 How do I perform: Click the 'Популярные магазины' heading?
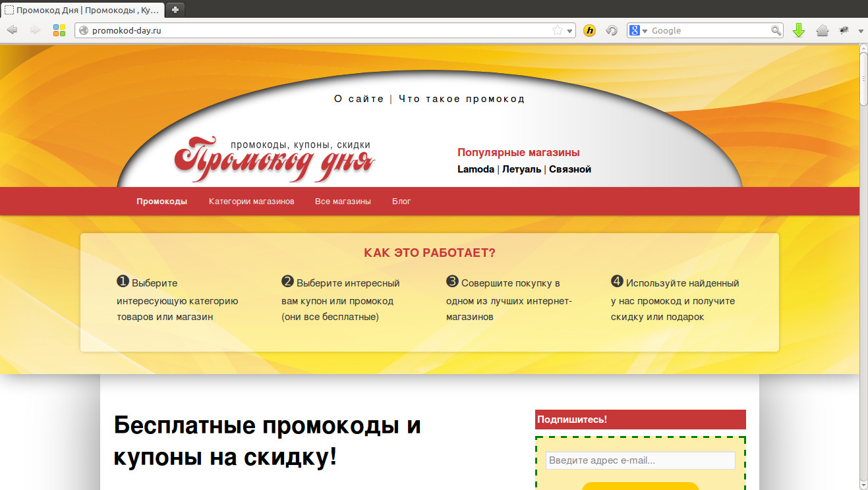click(x=519, y=152)
